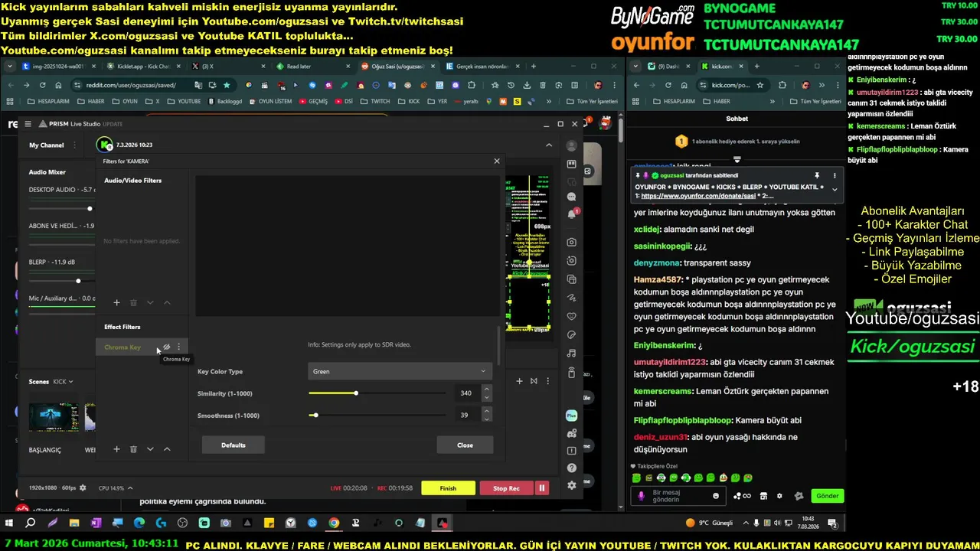The image size is (980, 551).
Task: Click the Stop Rec button
Action: 506,488
